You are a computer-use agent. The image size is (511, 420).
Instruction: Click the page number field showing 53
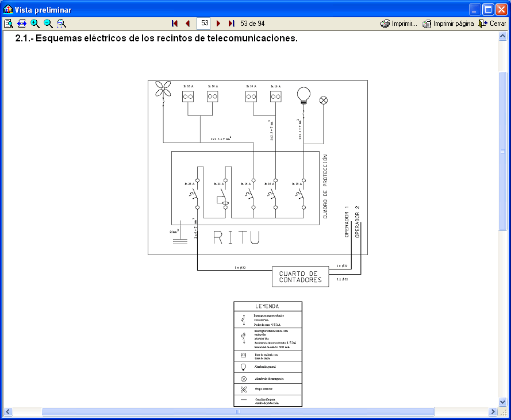203,24
